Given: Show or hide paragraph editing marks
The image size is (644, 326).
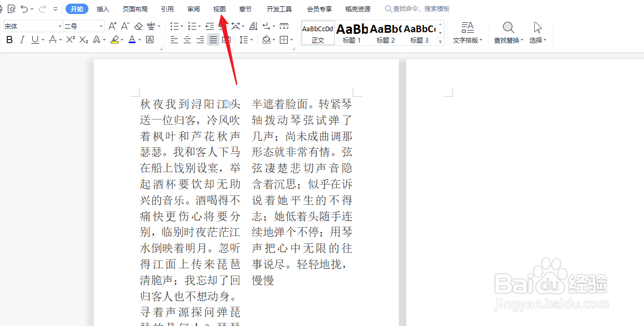Looking at the screenshot, I should pyautogui.click(x=266, y=26).
